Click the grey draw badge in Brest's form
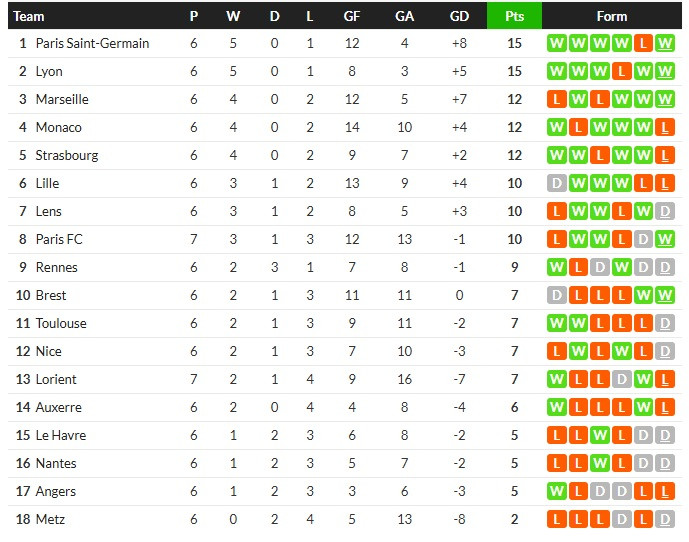This screenshot has height=542, width=689. pos(557,295)
